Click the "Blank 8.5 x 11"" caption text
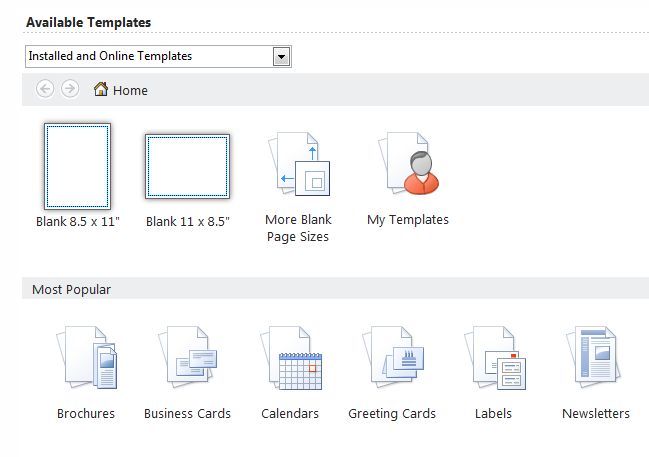Screen dimensions: 649x457 click(x=78, y=221)
